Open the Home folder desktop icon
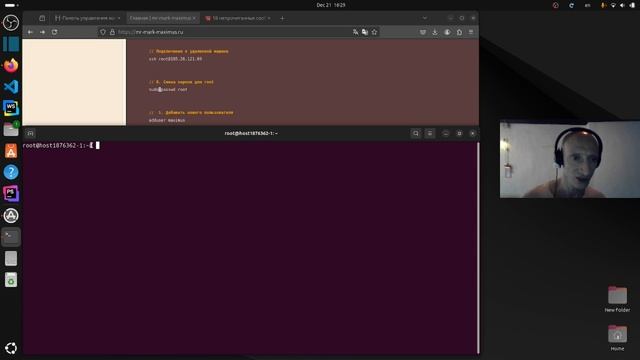Image resolution: width=640 pixels, height=360 pixels. (x=617, y=338)
